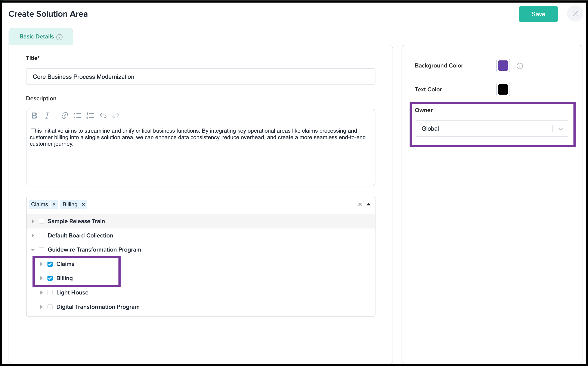Expand the Sample Release Train node
The image size is (588, 366).
pyautogui.click(x=33, y=221)
